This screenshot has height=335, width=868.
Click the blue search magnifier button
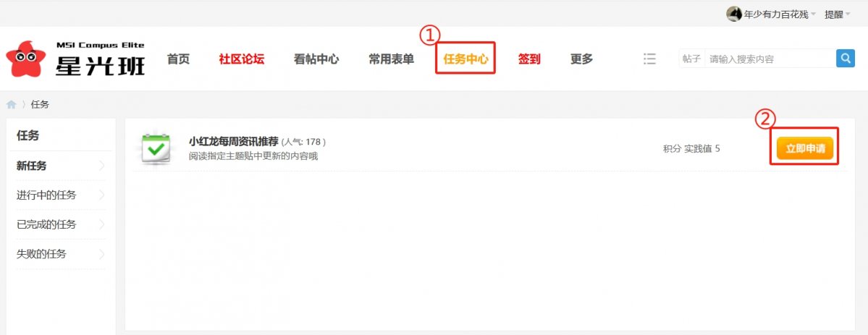(x=846, y=58)
